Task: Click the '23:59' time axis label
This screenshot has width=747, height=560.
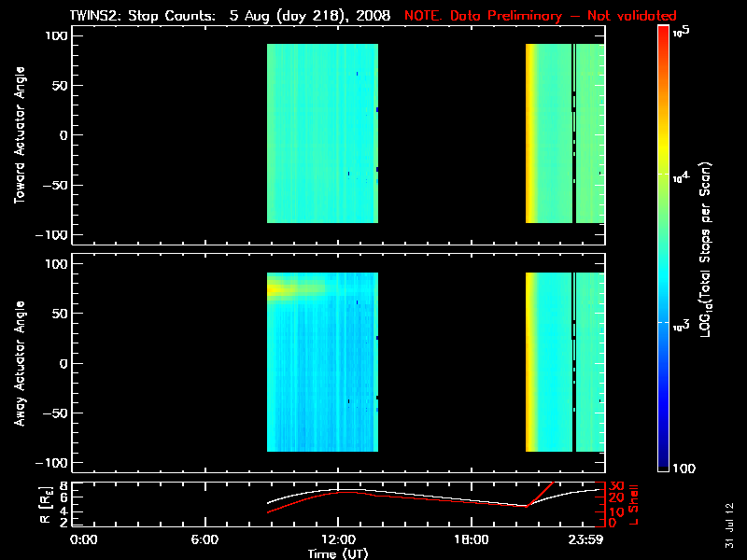Action: tap(585, 539)
